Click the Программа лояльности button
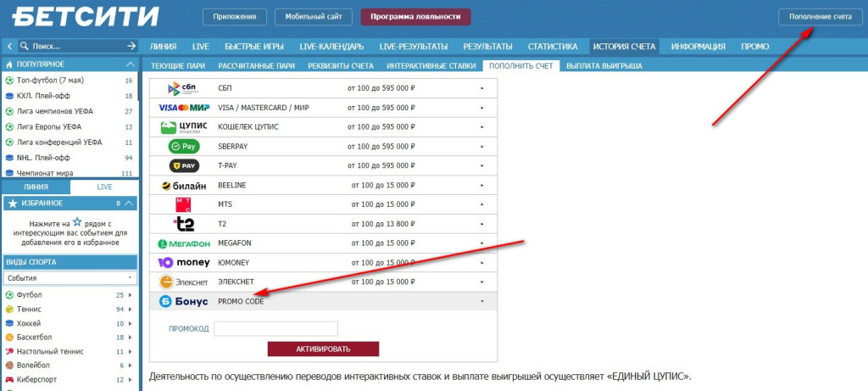The height and width of the screenshot is (391, 868). 415,17
